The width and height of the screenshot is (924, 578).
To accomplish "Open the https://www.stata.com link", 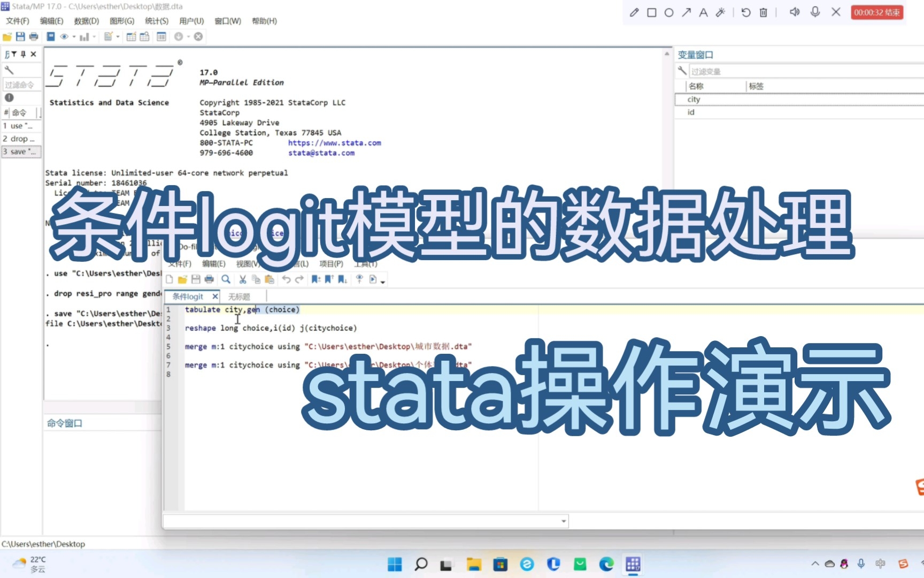I will 335,143.
